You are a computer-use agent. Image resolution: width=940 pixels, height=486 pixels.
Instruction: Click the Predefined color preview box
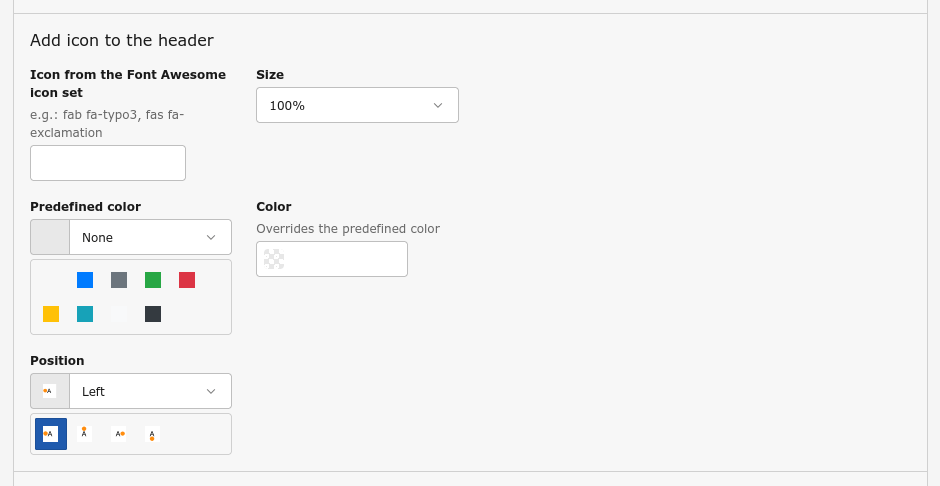pos(50,237)
